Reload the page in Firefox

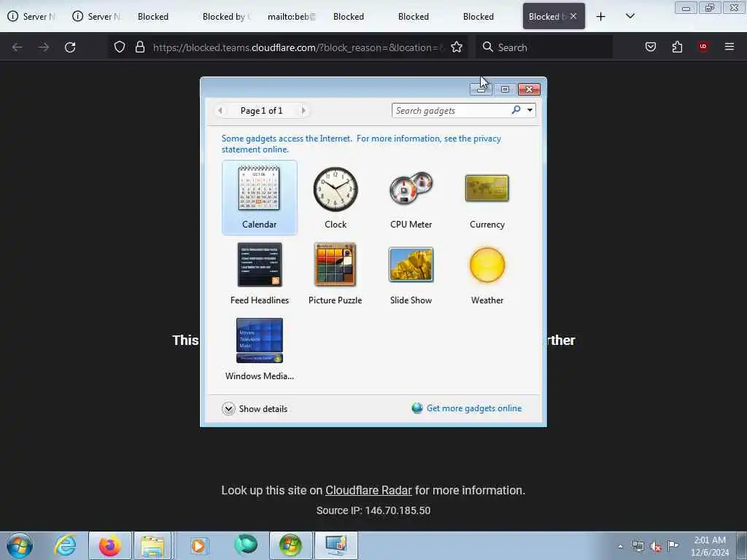point(70,47)
